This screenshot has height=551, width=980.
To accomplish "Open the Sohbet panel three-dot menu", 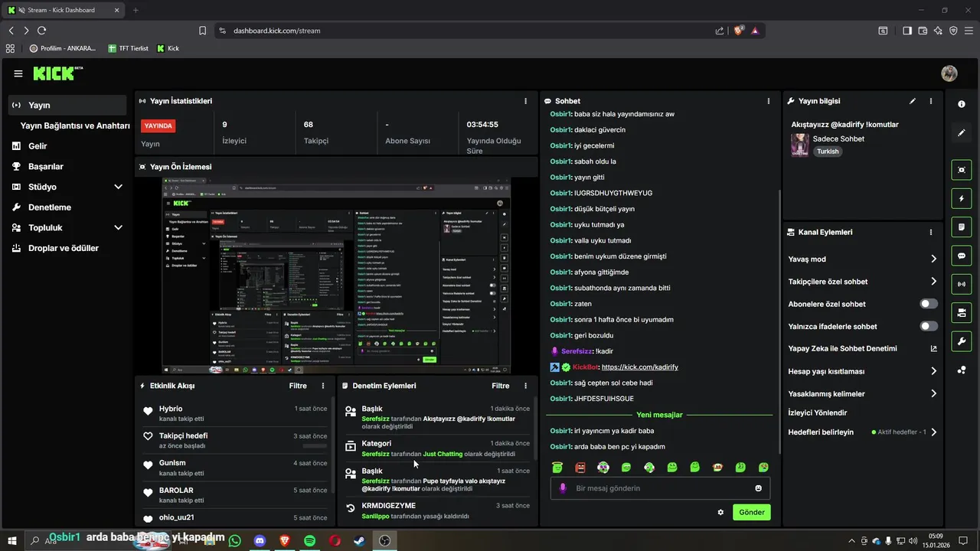I will click(x=769, y=101).
